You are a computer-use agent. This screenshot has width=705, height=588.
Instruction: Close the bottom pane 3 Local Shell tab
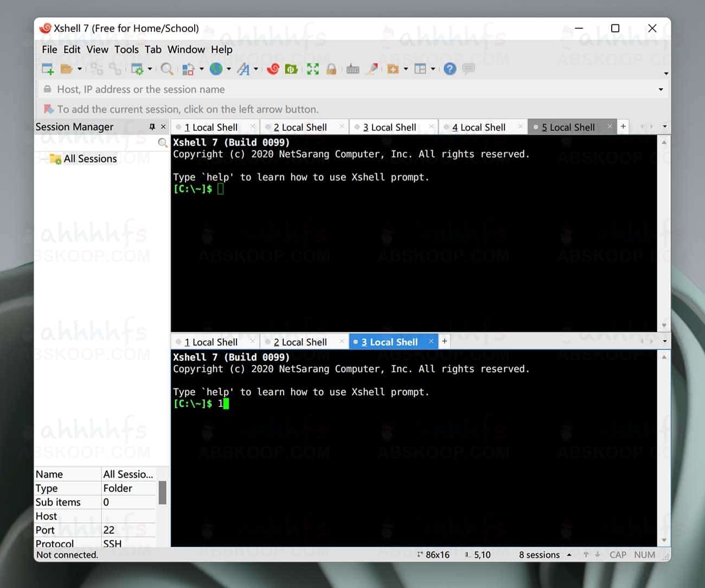[431, 341]
